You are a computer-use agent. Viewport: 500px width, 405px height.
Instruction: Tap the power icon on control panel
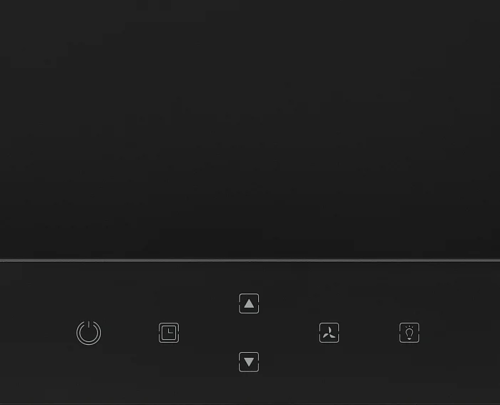point(89,333)
